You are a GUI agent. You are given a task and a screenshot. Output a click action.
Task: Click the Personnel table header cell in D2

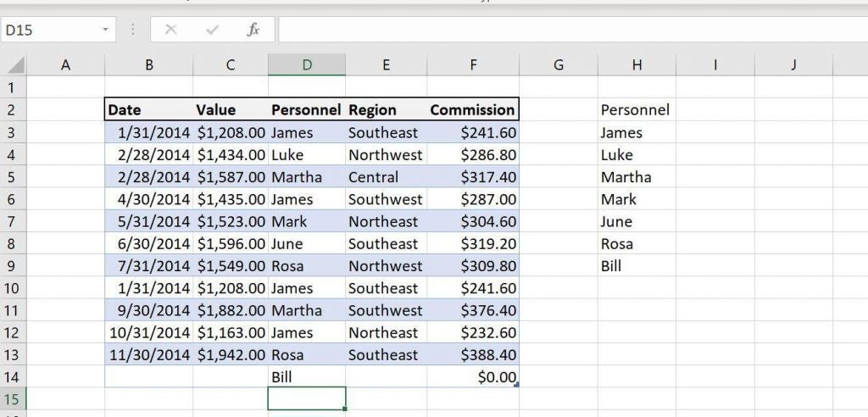[x=307, y=109]
